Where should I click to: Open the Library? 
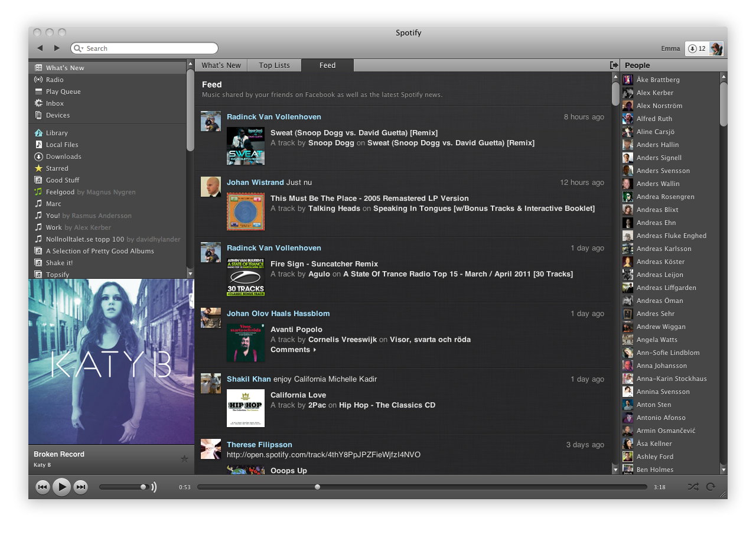coord(107,133)
